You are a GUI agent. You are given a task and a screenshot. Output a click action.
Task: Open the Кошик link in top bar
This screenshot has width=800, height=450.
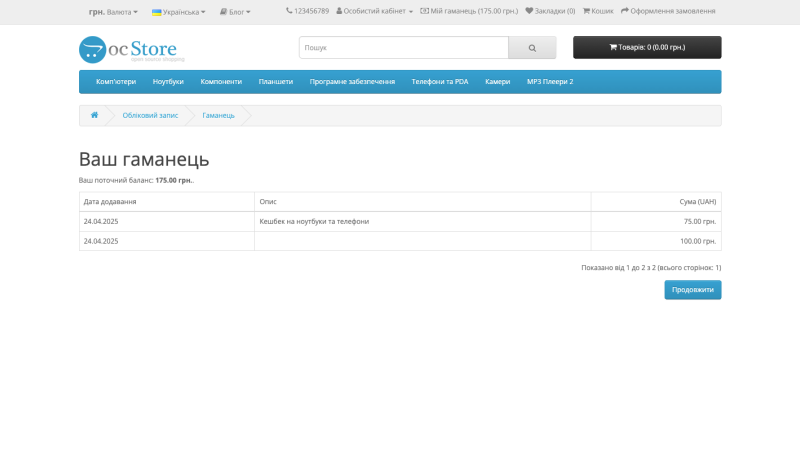click(598, 11)
